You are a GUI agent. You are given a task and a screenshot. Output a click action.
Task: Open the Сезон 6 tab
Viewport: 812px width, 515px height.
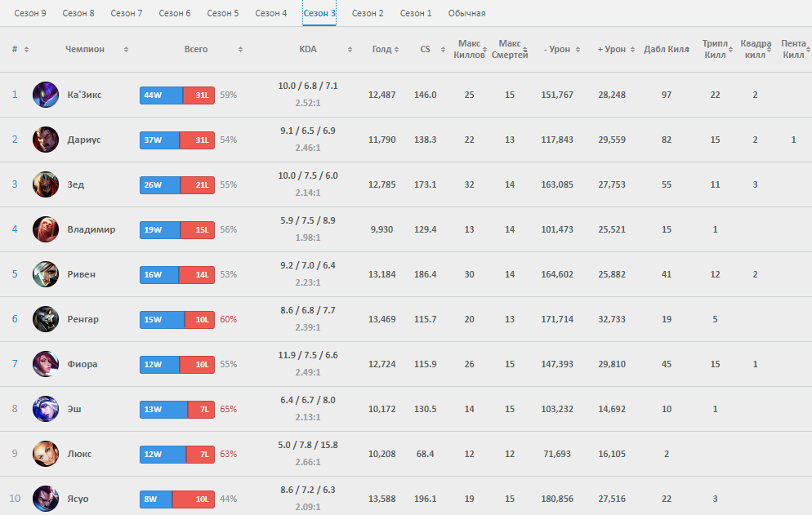[x=175, y=13]
